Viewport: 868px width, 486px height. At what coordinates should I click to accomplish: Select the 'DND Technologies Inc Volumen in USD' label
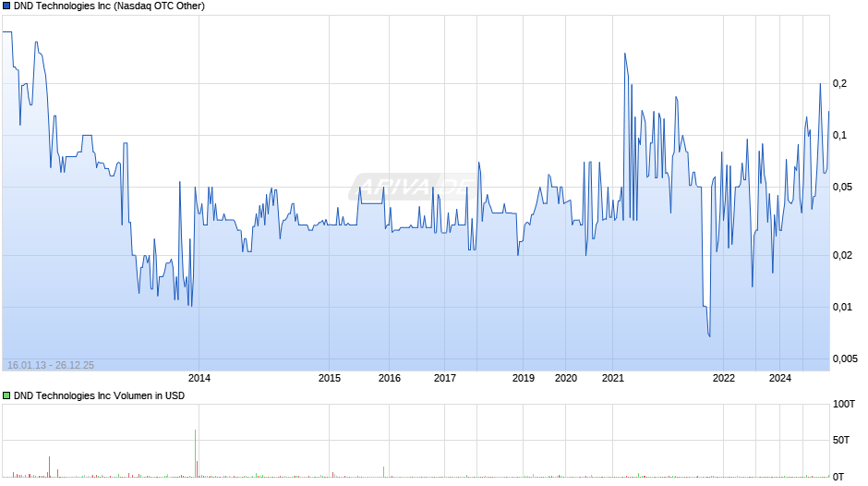point(99,395)
